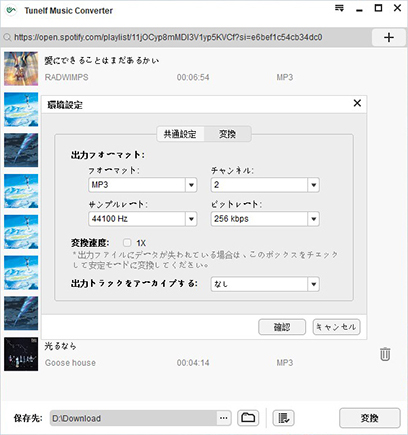
Task: Click the Goose house artist name
Action: tap(70, 363)
